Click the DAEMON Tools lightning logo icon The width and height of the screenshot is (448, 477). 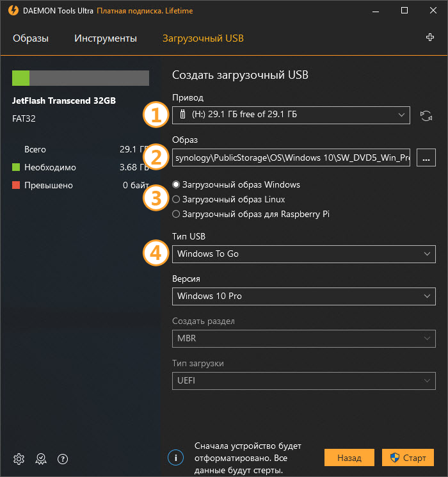(13, 10)
